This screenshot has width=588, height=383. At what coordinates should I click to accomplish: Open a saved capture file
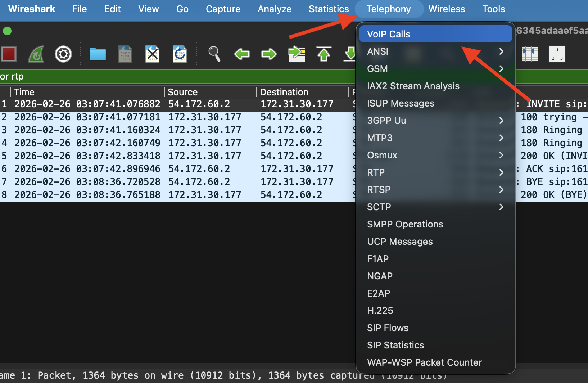pyautogui.click(x=97, y=54)
